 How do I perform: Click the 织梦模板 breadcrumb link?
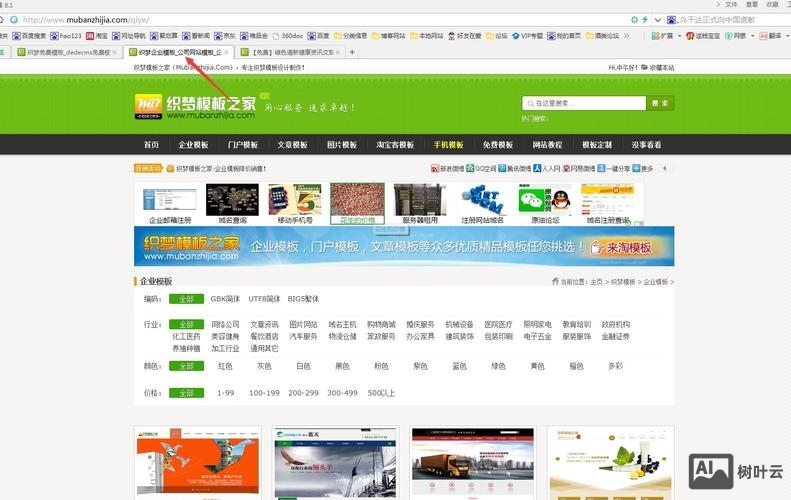[623, 282]
